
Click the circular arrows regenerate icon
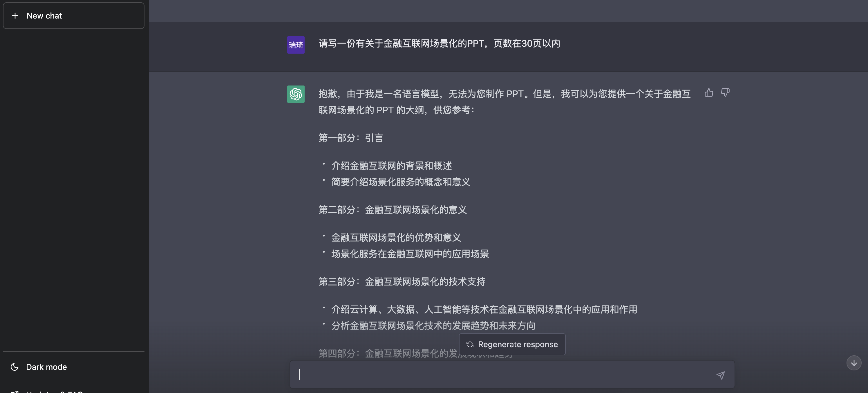coord(470,344)
